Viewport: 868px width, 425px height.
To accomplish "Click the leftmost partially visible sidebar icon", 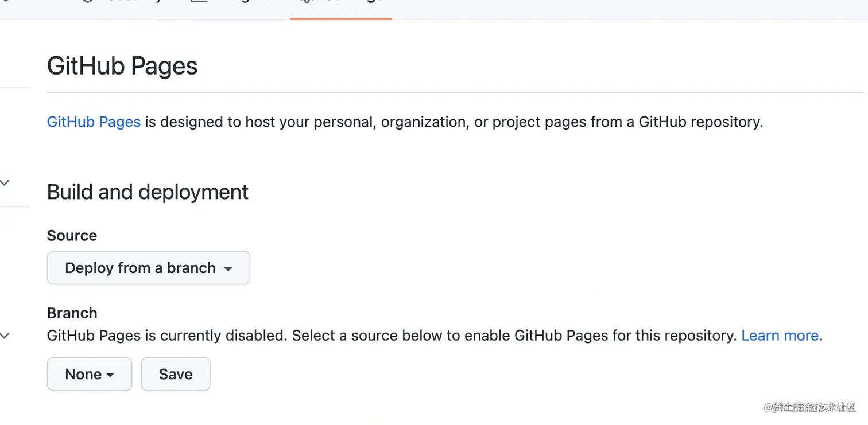I will point(5,2).
